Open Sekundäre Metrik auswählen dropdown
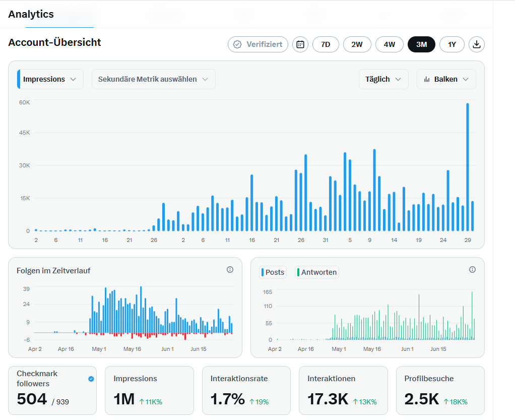 pos(153,79)
